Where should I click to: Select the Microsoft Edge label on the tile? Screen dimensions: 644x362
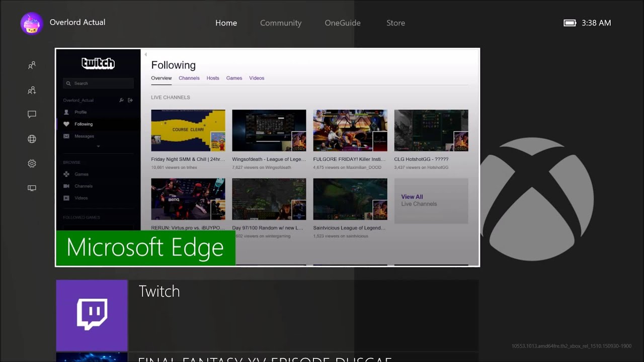pos(145,248)
